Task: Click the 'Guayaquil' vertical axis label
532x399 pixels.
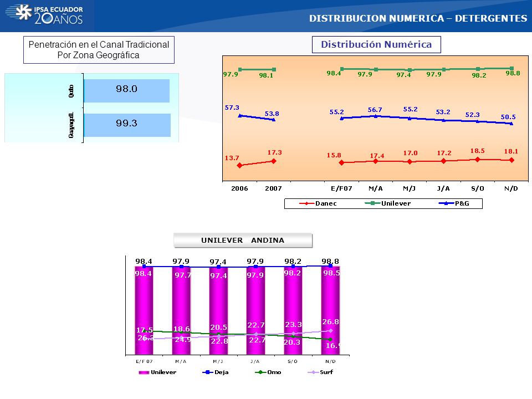Action: 71,125
